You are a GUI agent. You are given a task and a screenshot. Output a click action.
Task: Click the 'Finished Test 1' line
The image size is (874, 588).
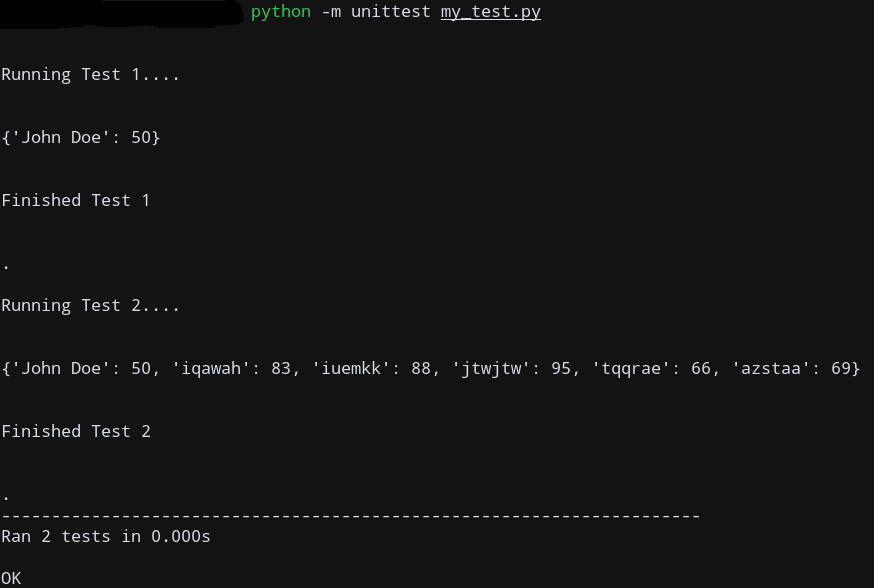coord(75,200)
